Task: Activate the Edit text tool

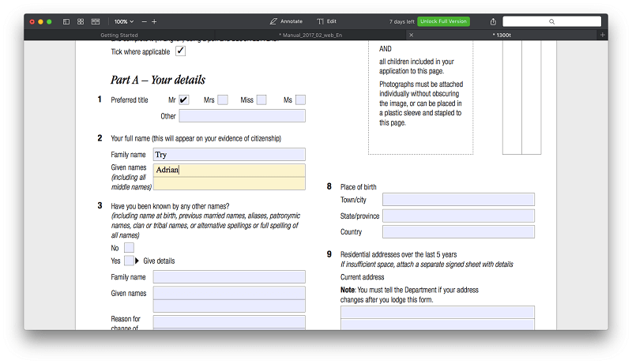Action: point(326,21)
